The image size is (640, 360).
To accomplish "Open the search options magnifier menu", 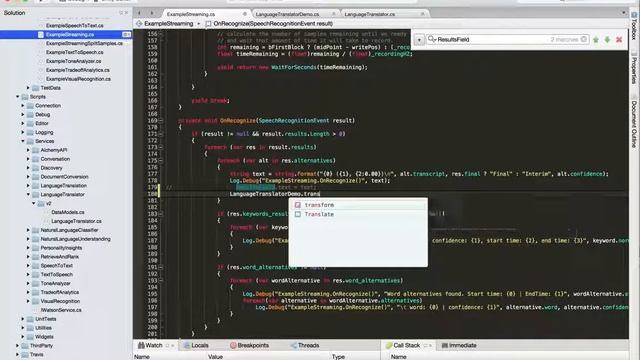I will coord(431,39).
